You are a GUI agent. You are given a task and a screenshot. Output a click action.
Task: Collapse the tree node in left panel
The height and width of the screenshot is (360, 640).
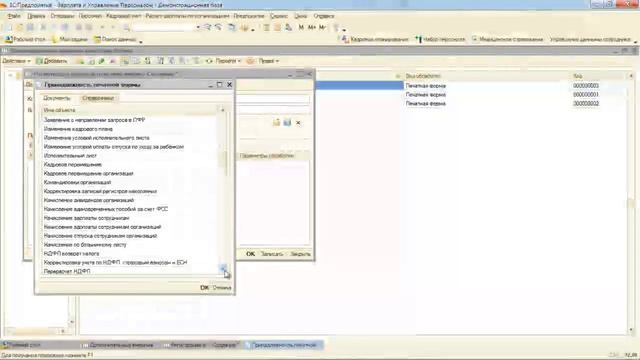tap(10, 76)
